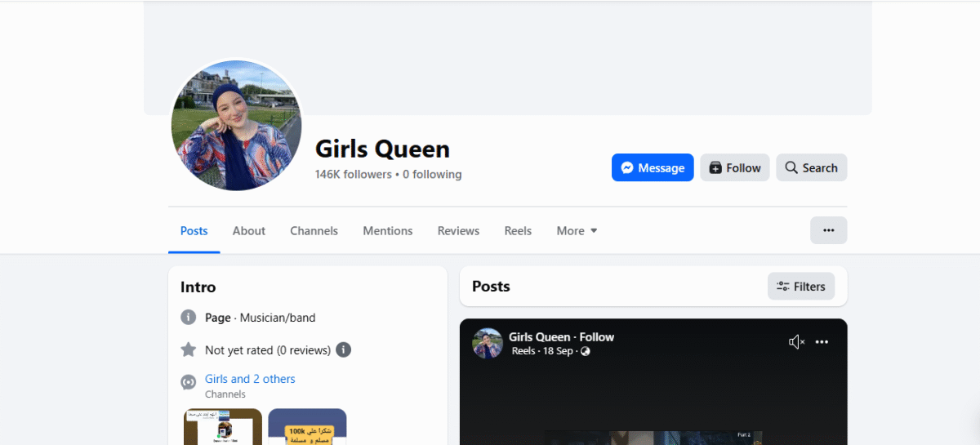Viewport: 980px width, 445px height.
Task: Expand the More tab dropdown
Action: [577, 231]
